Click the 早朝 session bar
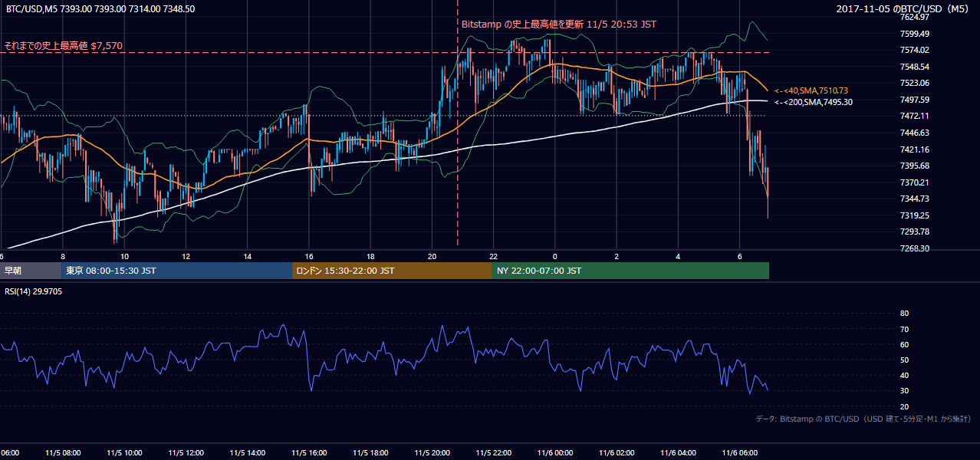The width and height of the screenshot is (980, 460). tap(30, 271)
